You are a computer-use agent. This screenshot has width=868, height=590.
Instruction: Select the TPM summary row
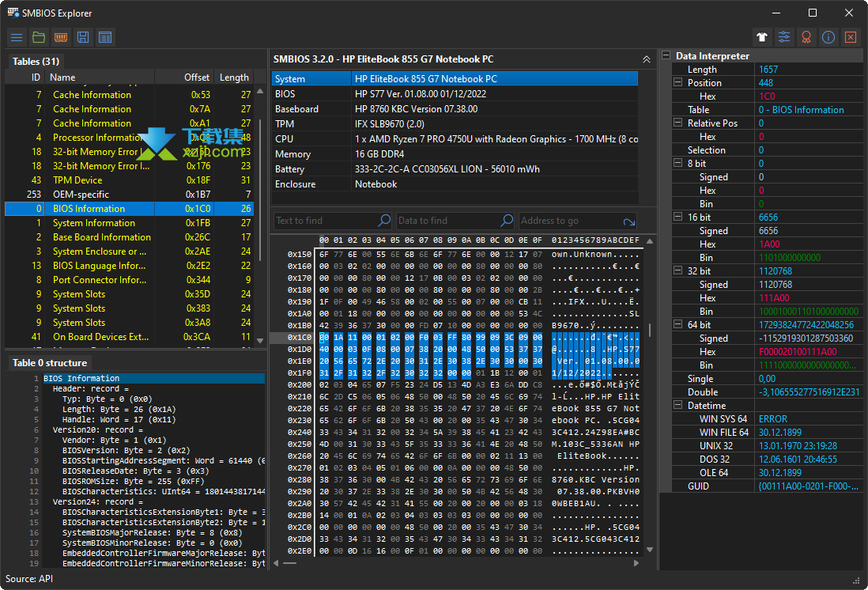pos(455,124)
